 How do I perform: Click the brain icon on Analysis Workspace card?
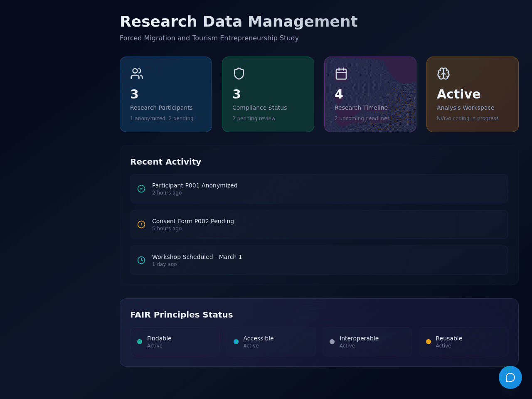(x=443, y=74)
